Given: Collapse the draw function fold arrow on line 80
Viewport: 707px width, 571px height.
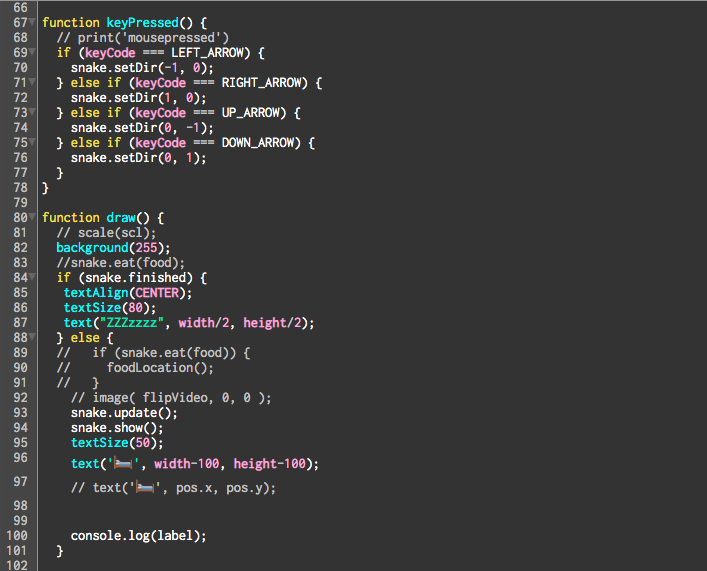Looking at the screenshot, I should [x=32, y=217].
